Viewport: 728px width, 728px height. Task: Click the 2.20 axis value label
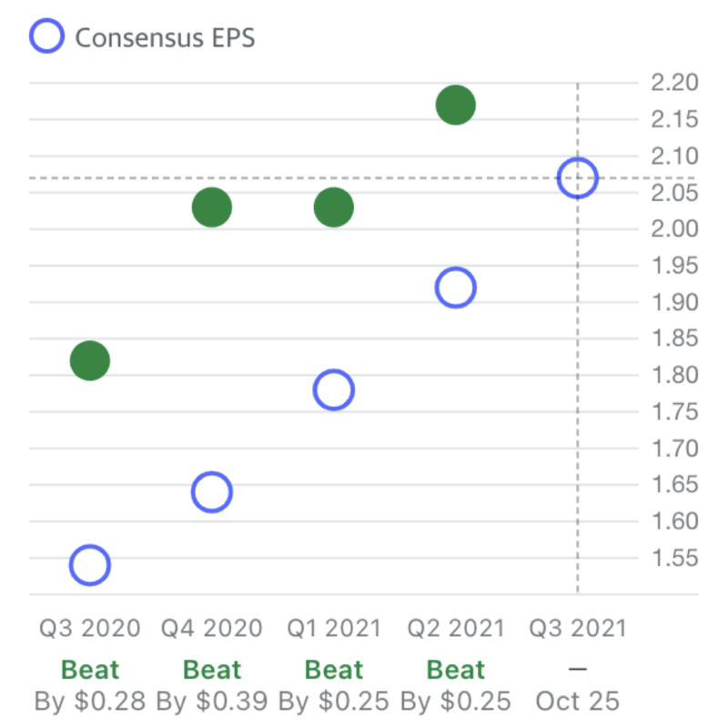point(674,83)
